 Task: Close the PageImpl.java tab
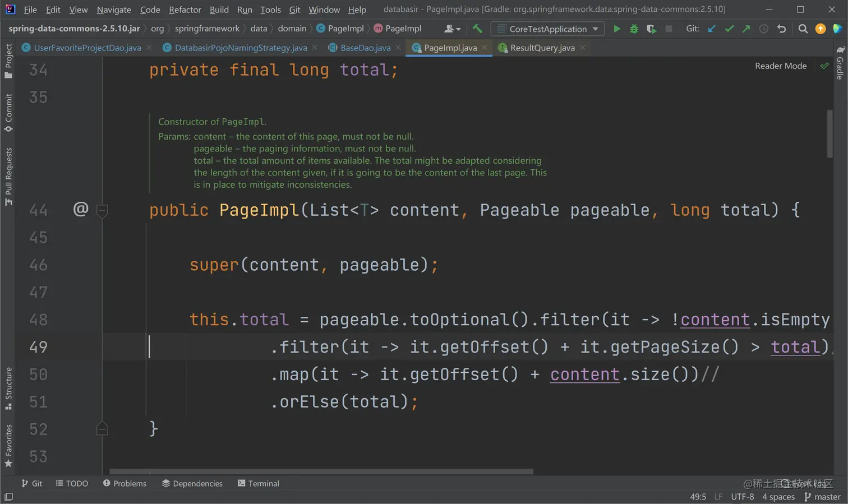[x=485, y=48]
